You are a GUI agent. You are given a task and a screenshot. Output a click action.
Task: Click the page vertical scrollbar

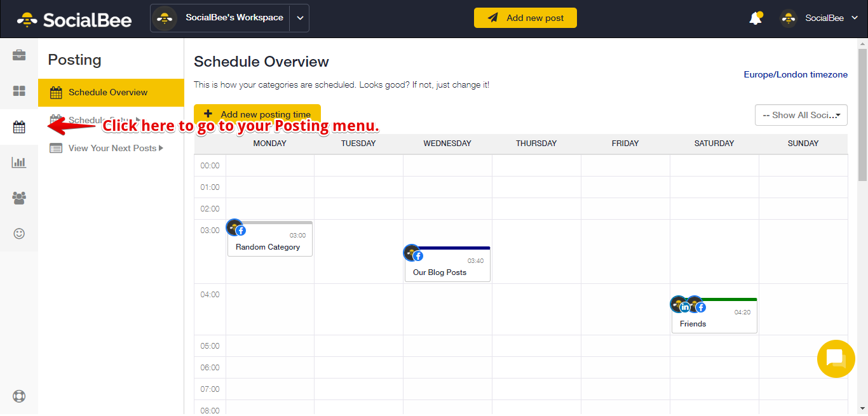pyautogui.click(x=862, y=114)
